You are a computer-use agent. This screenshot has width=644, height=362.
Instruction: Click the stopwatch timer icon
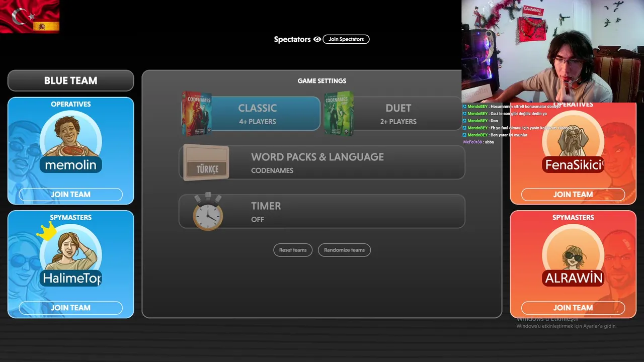point(208,212)
